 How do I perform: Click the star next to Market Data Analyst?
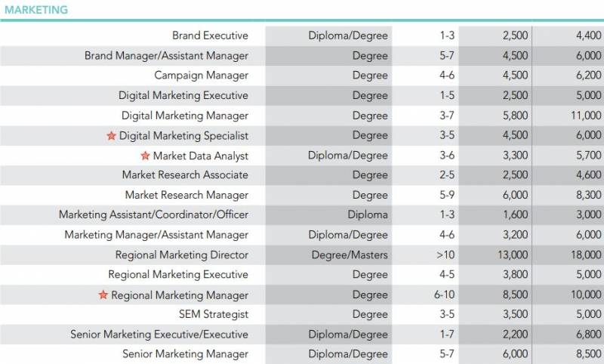click(146, 156)
